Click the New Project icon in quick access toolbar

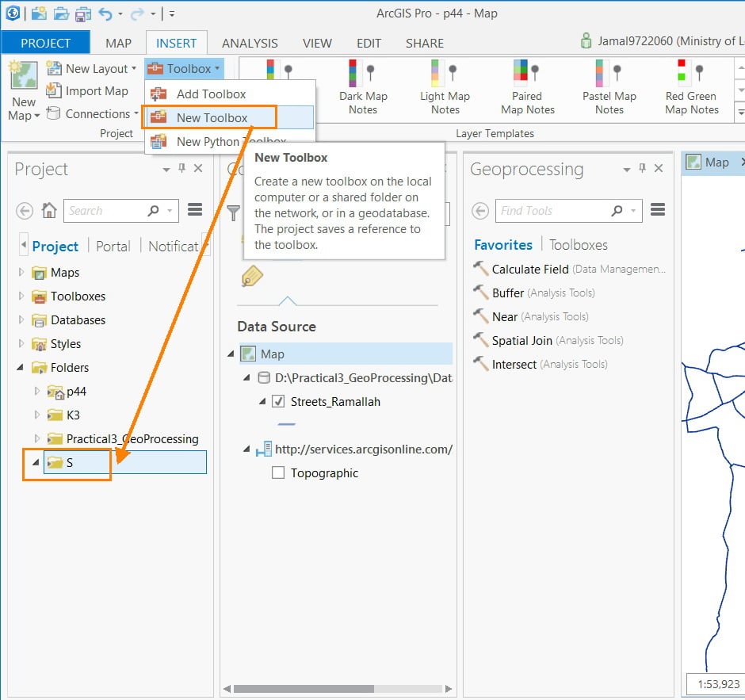click(x=39, y=13)
